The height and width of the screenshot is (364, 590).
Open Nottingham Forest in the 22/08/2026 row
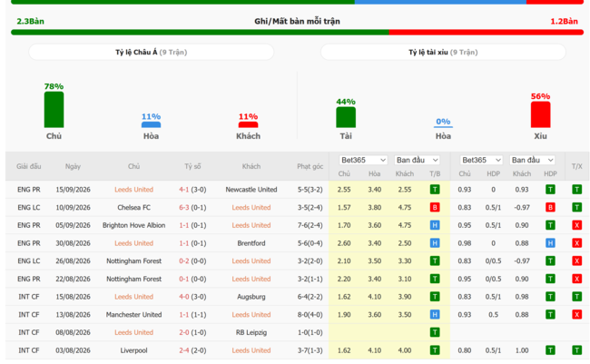pyautogui.click(x=134, y=279)
